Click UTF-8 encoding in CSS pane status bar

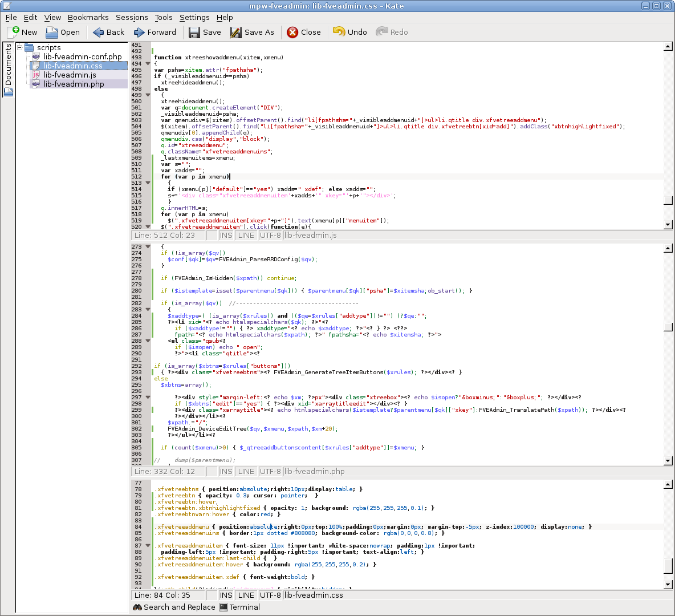click(270, 595)
